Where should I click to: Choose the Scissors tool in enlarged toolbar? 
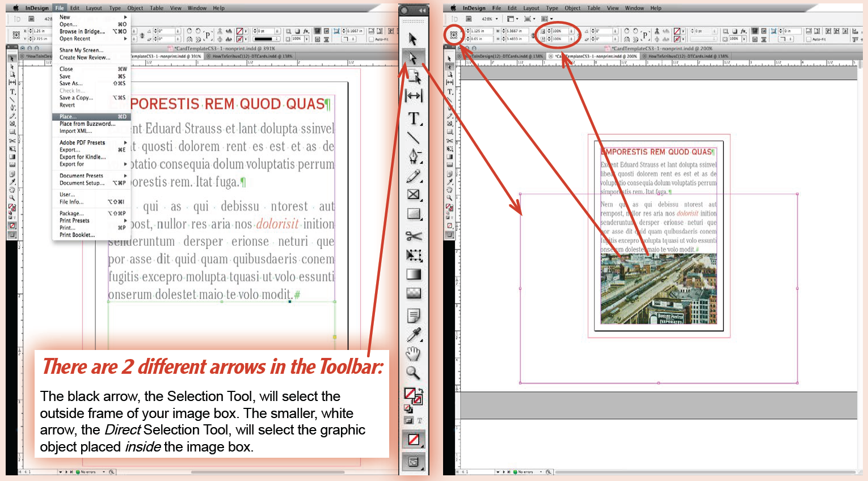point(414,236)
